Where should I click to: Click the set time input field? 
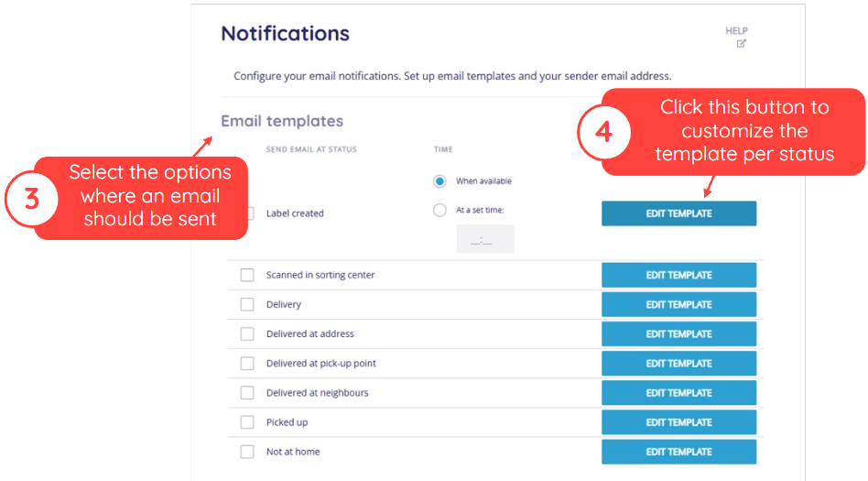point(485,239)
